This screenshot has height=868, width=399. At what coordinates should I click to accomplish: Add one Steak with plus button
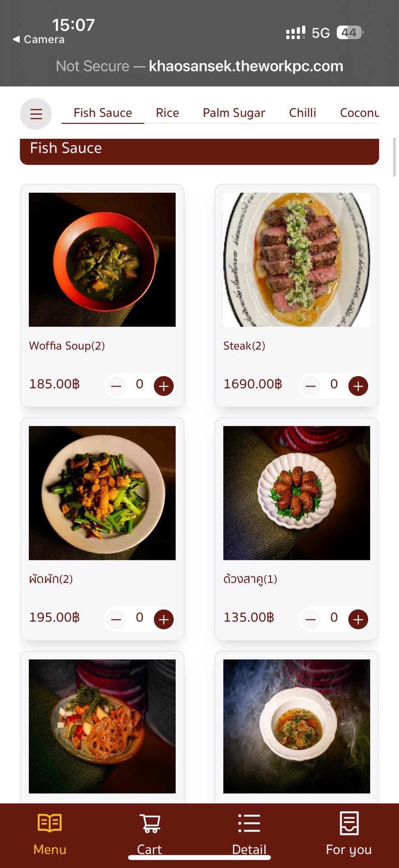point(358,386)
